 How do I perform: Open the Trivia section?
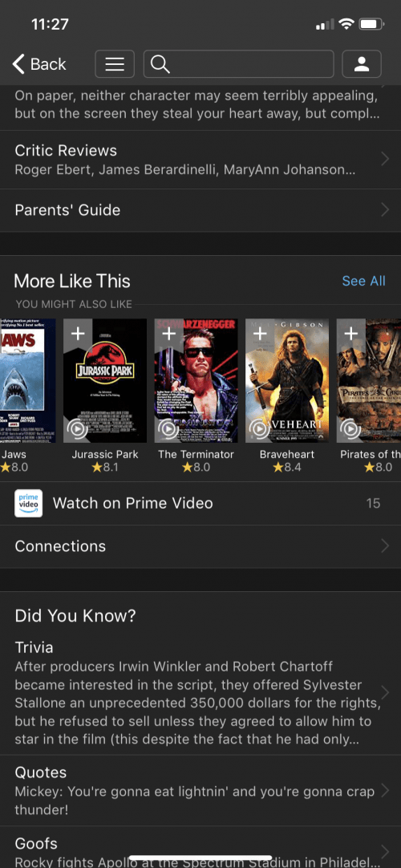click(200, 693)
